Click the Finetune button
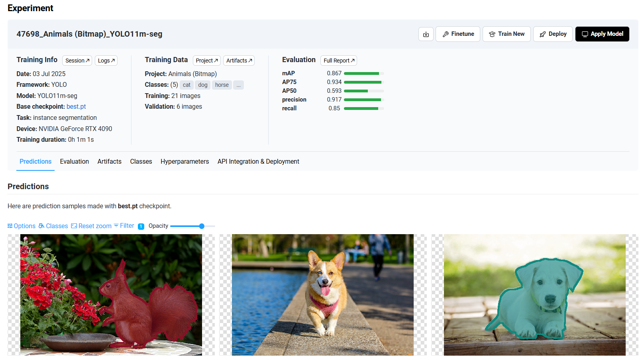Screen dimensions: 644x360 click(458, 34)
